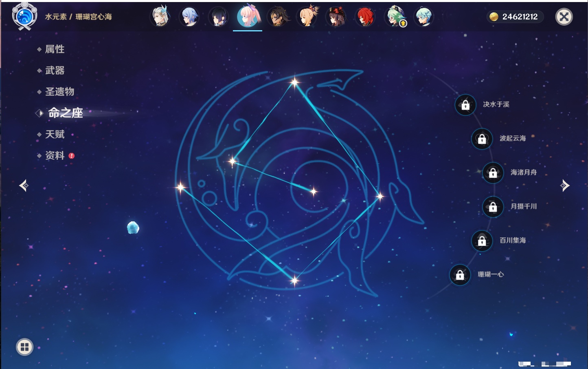
Task: Select the Hu Tao character avatar
Action: coord(336,17)
